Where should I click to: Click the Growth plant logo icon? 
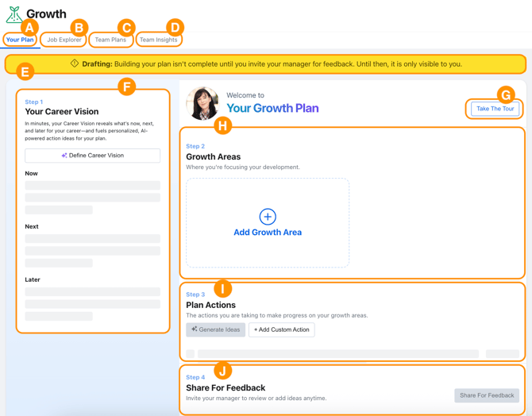[13, 13]
